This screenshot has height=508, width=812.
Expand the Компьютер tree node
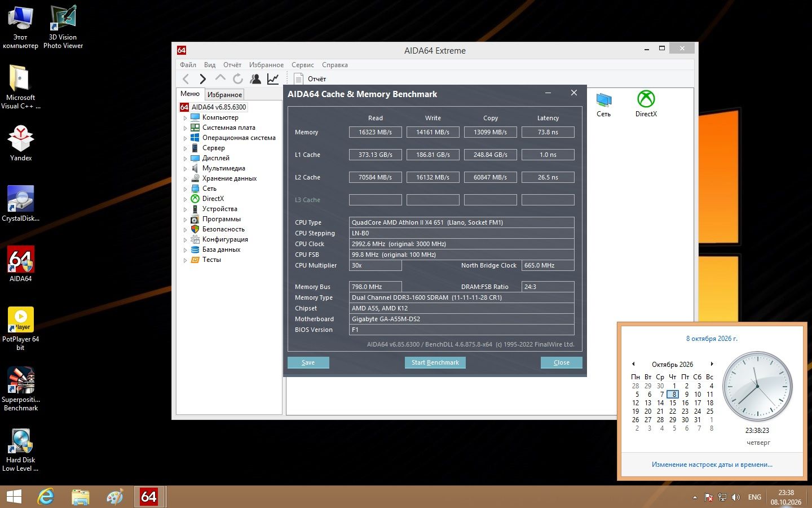coord(185,118)
